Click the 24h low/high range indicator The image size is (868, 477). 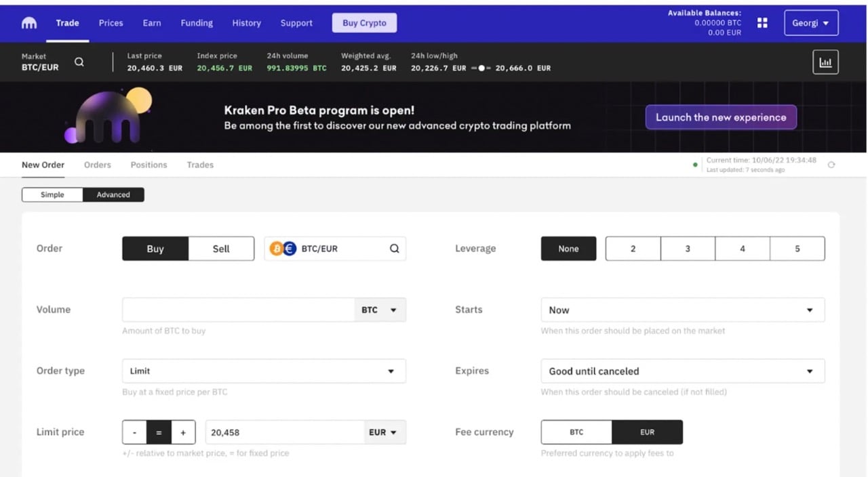click(x=481, y=68)
